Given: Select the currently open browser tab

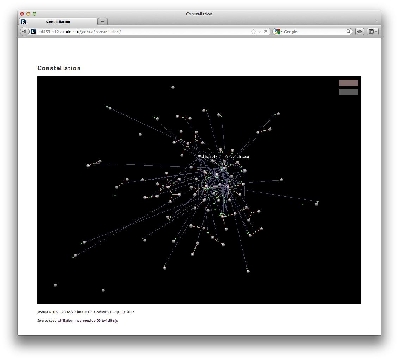Looking at the screenshot, I should (x=58, y=22).
